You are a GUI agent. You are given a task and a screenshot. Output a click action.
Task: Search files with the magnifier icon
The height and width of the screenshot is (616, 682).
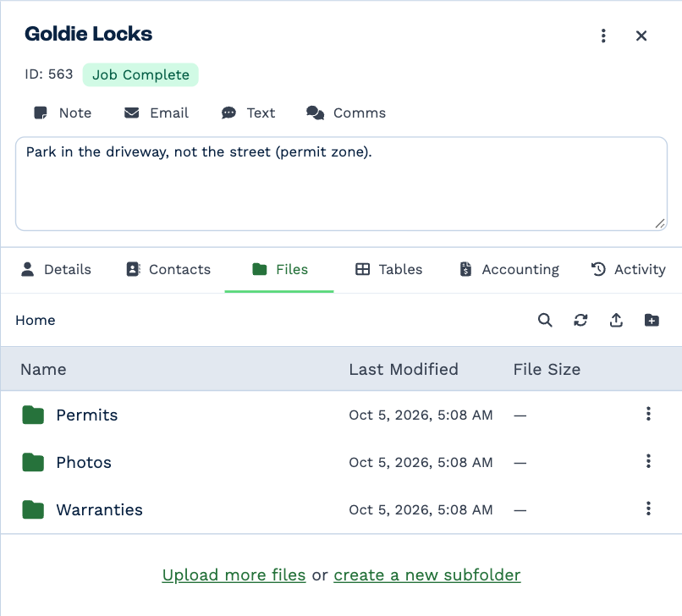click(545, 320)
